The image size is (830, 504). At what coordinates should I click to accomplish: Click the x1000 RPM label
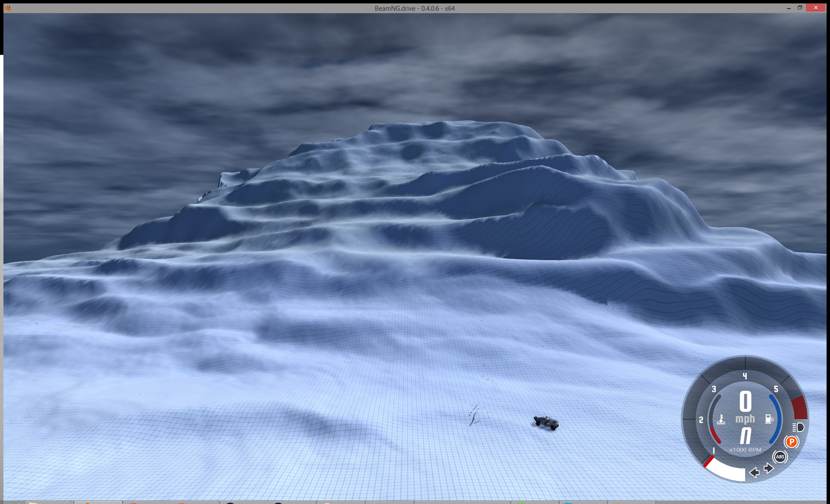pyautogui.click(x=746, y=450)
